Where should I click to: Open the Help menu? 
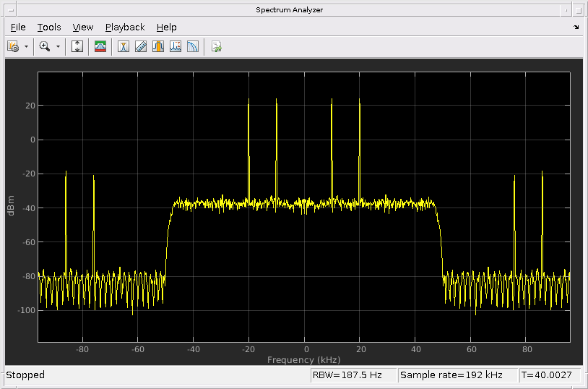coord(166,27)
